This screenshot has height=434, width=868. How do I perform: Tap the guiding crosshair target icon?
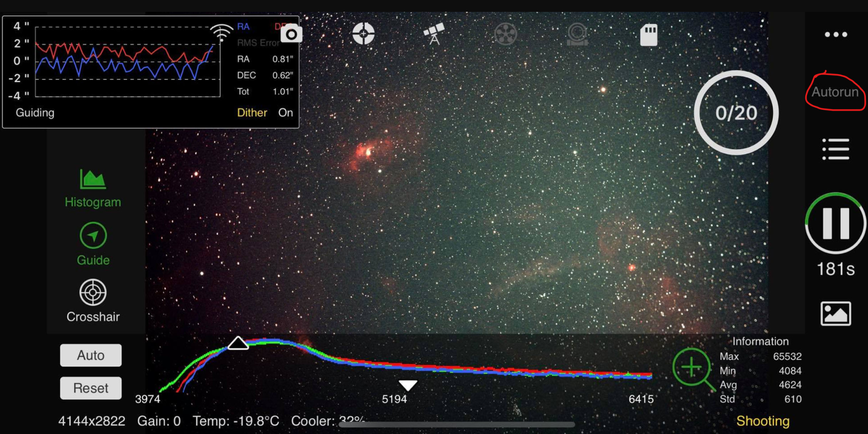tap(363, 33)
